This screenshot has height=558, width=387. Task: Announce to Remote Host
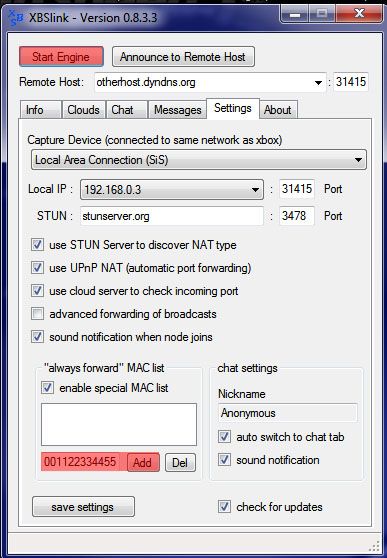(x=183, y=57)
